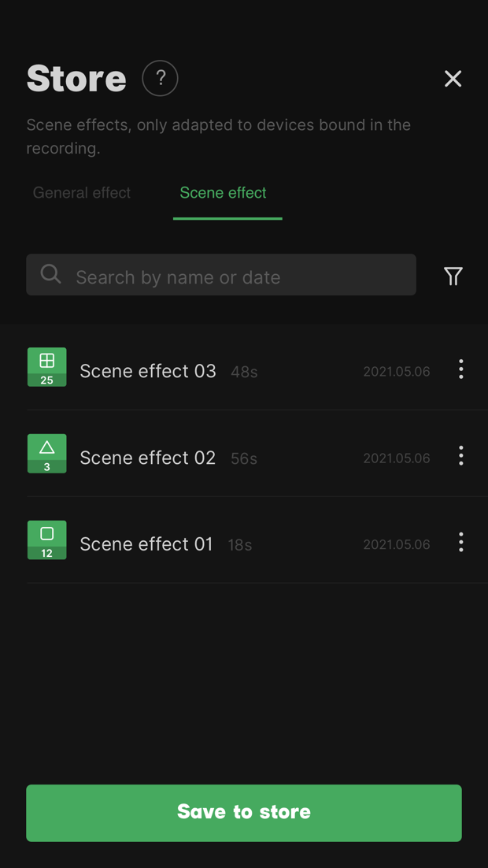Open more options for Scene effect 01

[461, 543]
